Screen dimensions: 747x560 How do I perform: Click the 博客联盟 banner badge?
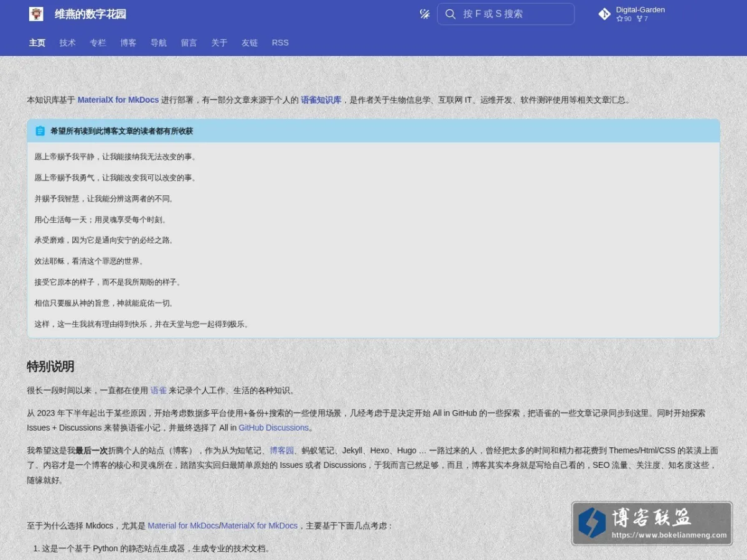652,523
